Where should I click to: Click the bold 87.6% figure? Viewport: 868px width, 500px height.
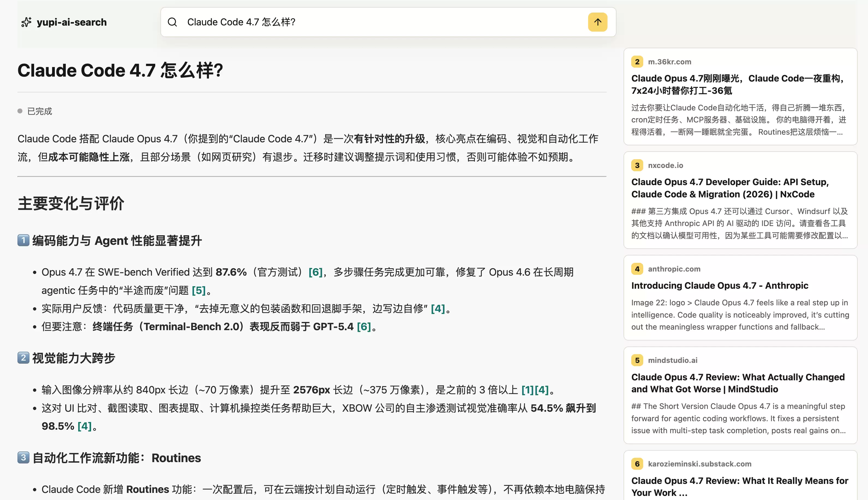[x=231, y=272]
